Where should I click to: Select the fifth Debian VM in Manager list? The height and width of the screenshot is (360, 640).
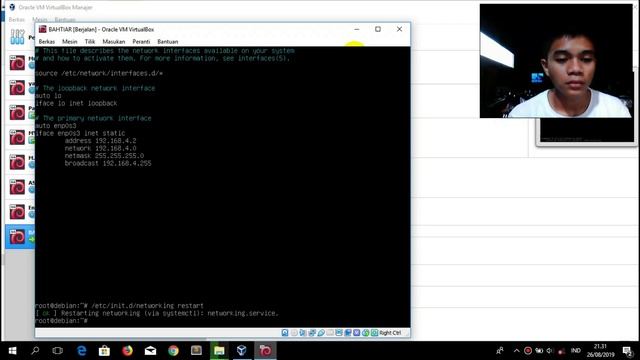20,162
